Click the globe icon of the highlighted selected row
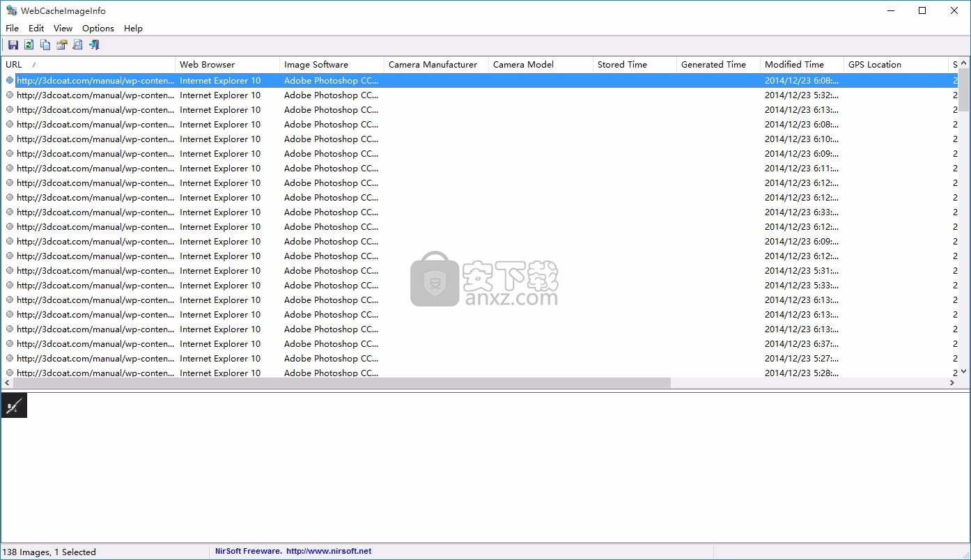Viewport: 971px width, 560px height. click(x=10, y=81)
